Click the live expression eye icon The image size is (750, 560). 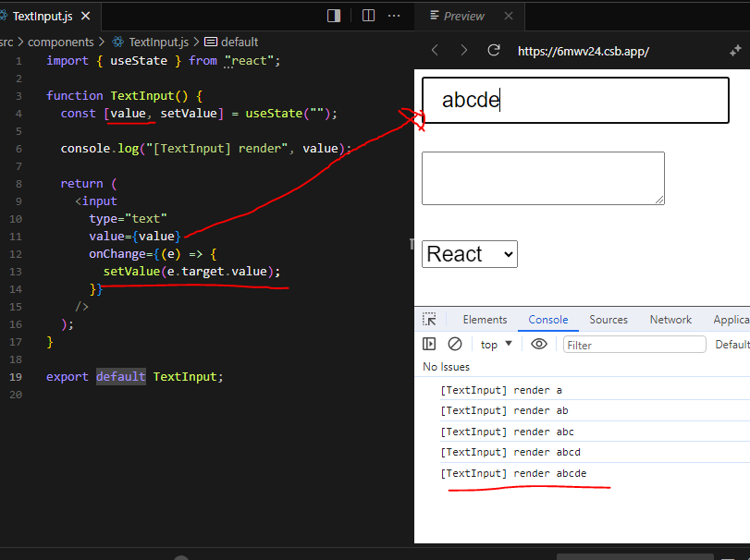point(539,344)
